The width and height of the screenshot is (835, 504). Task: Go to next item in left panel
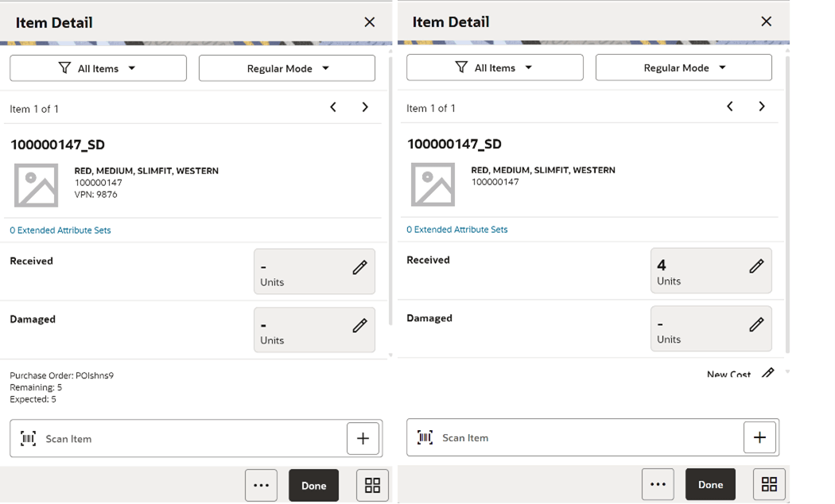365,107
